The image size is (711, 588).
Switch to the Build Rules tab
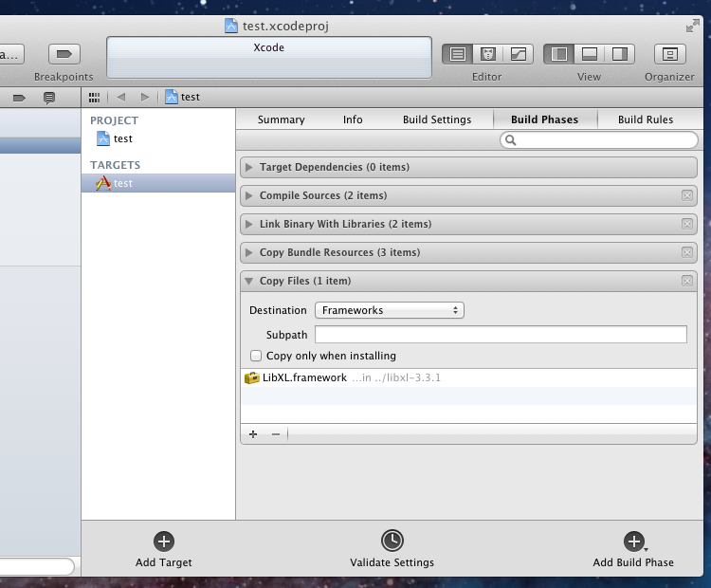[x=646, y=119]
